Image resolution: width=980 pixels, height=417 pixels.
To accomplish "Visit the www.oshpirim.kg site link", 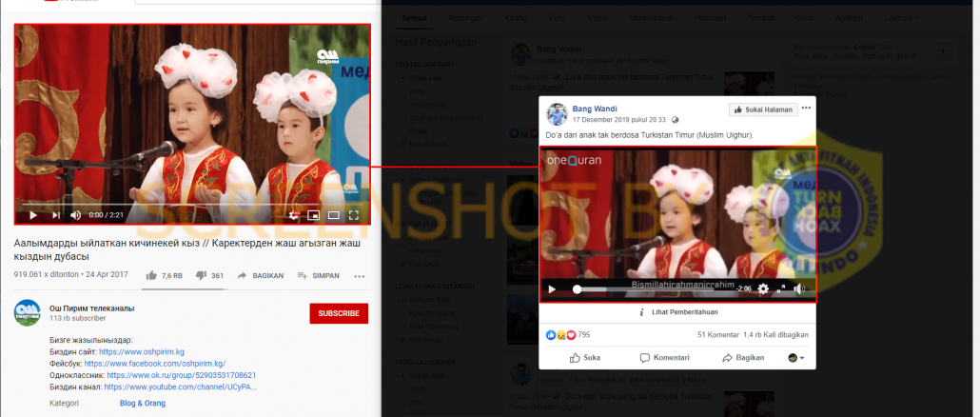I will [x=142, y=352].
